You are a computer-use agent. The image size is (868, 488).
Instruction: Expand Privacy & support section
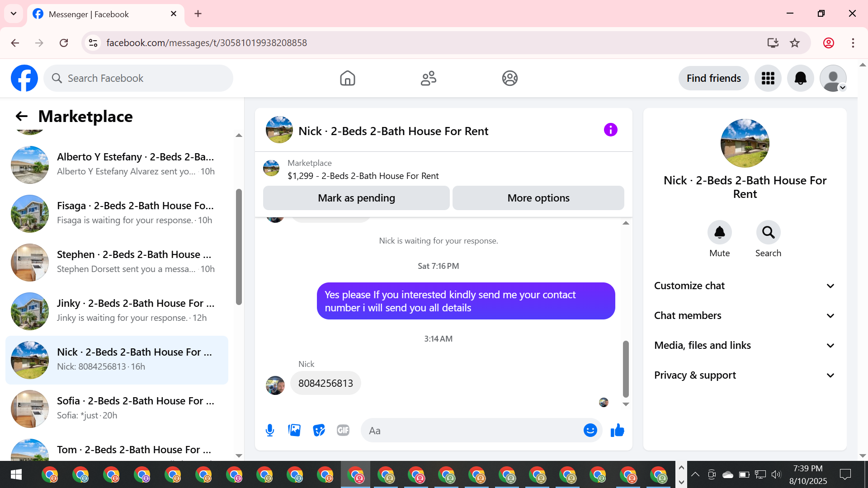point(744,375)
